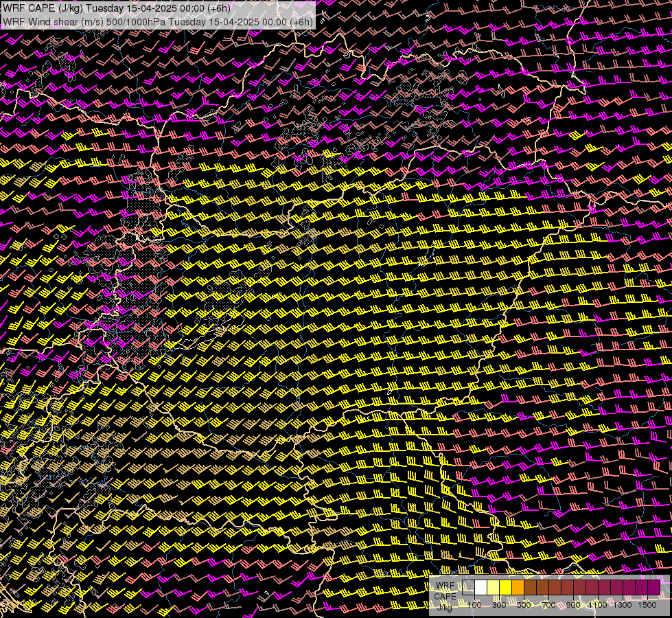Click the 'WRF Wind shear (m/s)' title line
The image size is (672, 618).
[x=158, y=21]
